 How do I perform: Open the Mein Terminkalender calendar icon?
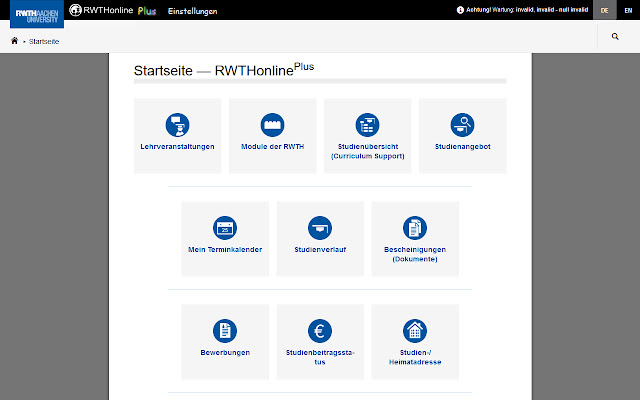click(x=225, y=227)
